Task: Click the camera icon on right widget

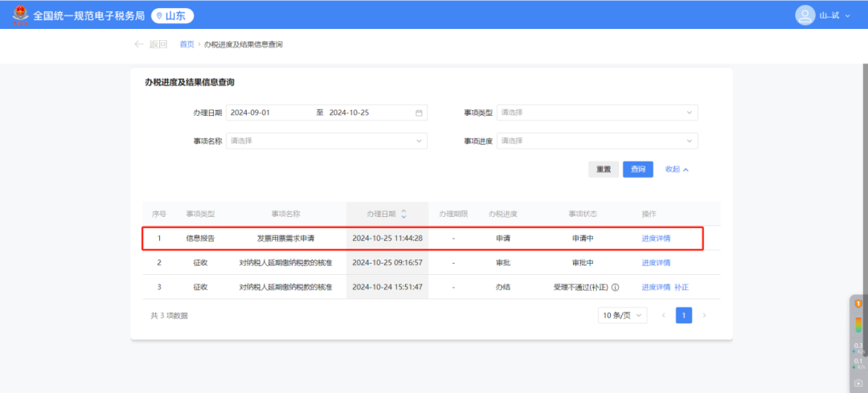Action: click(858, 383)
